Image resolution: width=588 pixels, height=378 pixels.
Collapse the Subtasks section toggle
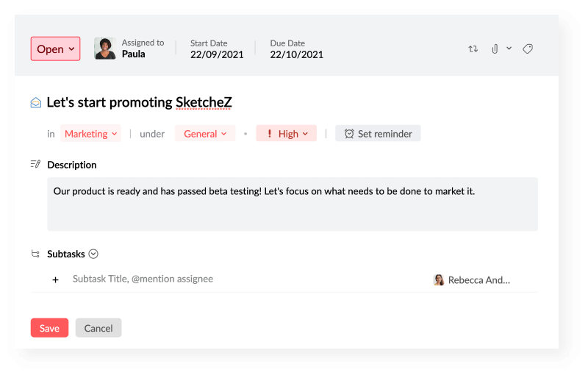pyautogui.click(x=93, y=254)
